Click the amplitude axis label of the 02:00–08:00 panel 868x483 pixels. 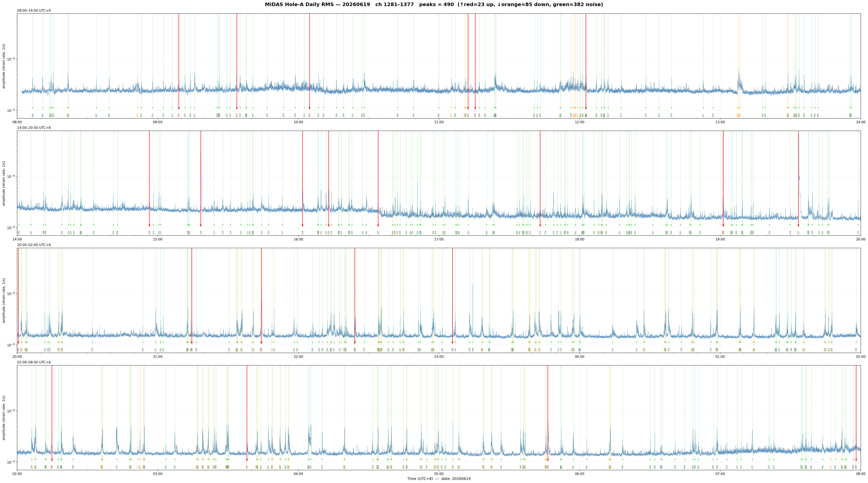pos(4,418)
